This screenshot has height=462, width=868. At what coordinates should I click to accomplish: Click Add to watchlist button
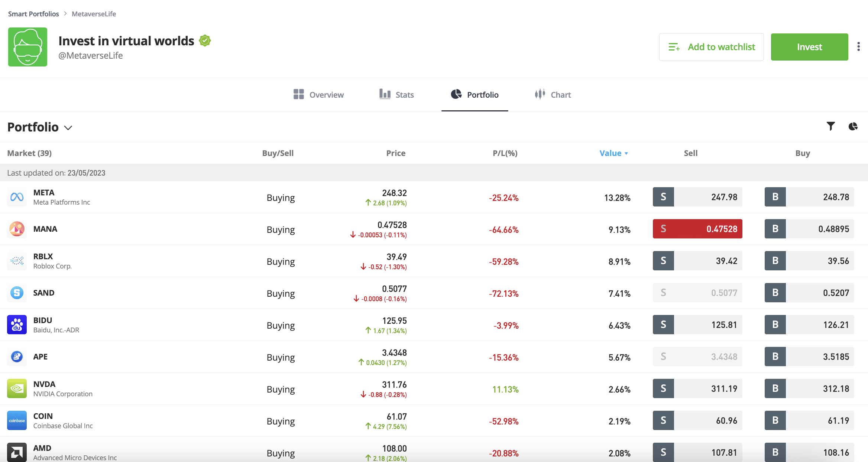click(711, 47)
